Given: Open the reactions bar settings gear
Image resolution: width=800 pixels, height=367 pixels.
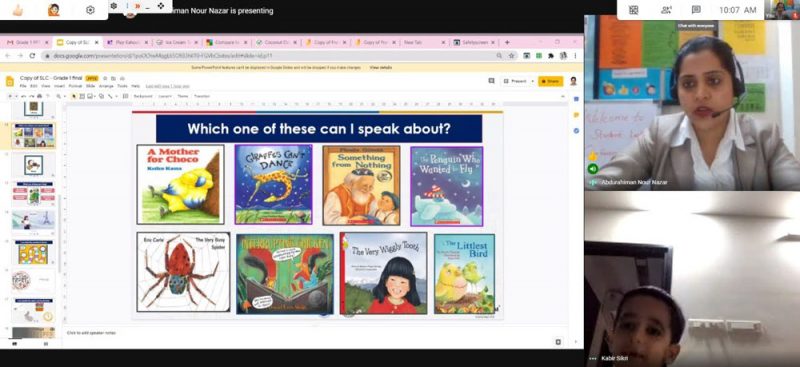Looking at the screenshot, I should (x=90, y=10).
